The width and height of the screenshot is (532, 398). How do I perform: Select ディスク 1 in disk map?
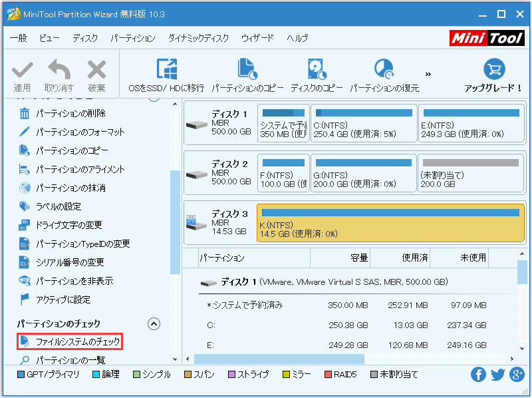219,123
